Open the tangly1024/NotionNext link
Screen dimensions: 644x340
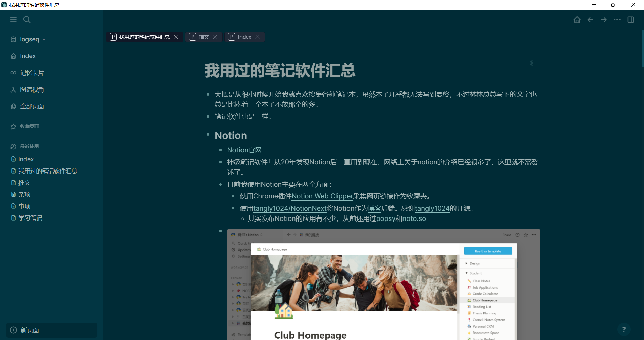(x=290, y=208)
